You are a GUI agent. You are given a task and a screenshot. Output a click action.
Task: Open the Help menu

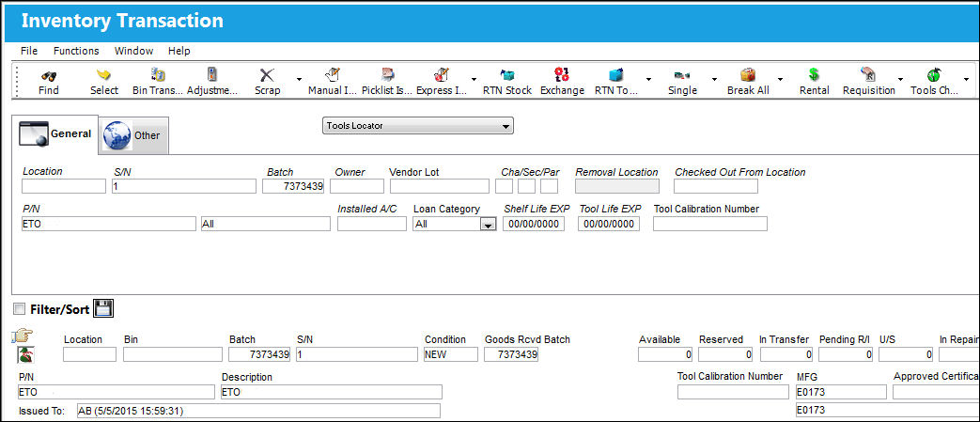(x=179, y=51)
